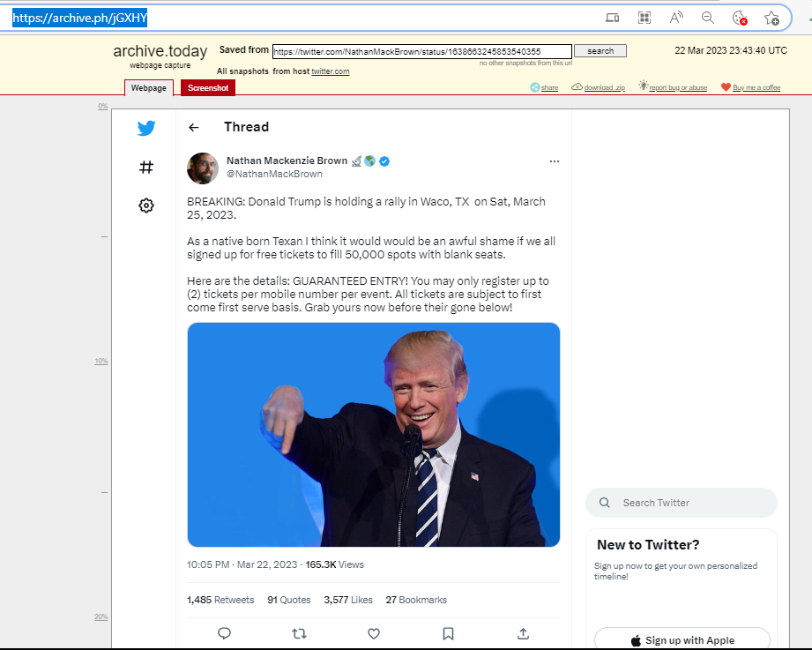The height and width of the screenshot is (650, 812).
Task: Open the Explore hashtag icon
Action: click(146, 168)
